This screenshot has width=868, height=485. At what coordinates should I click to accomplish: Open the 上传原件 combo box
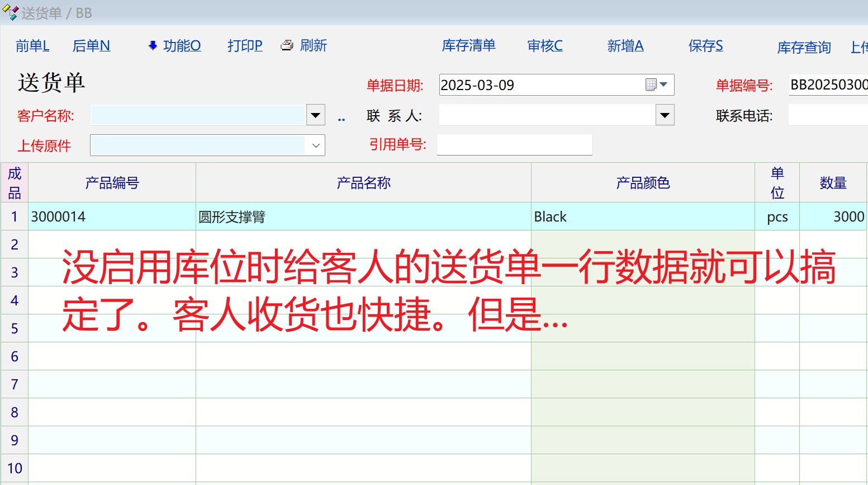pyautogui.click(x=316, y=145)
